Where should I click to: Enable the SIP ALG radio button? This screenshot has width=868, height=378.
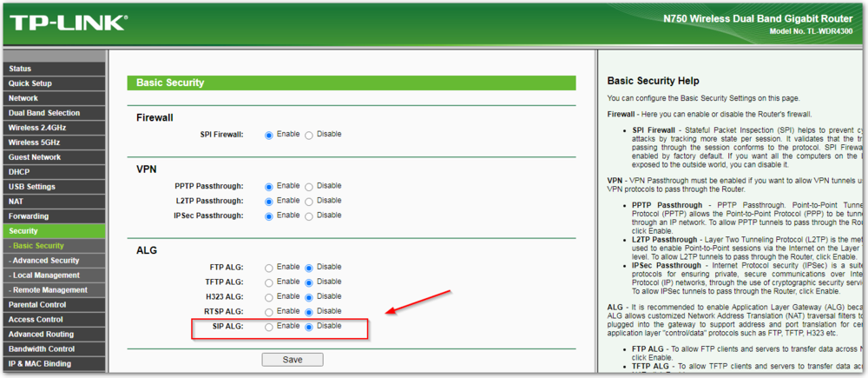pos(269,327)
